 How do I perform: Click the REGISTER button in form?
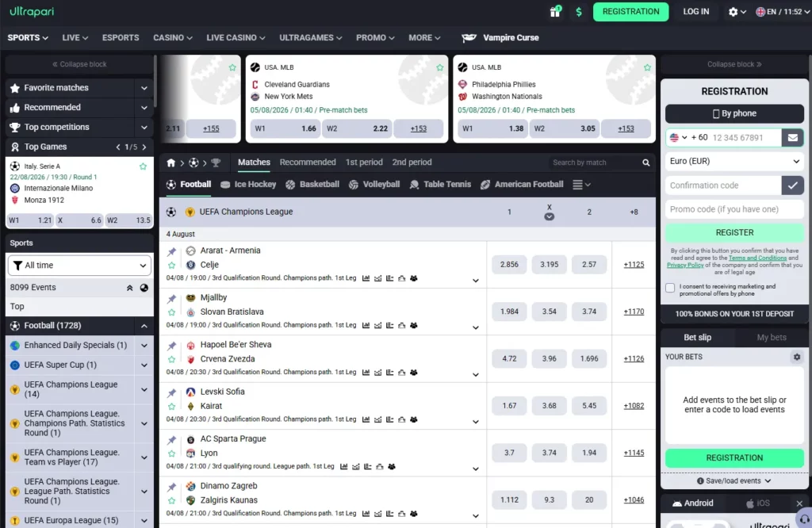734,233
